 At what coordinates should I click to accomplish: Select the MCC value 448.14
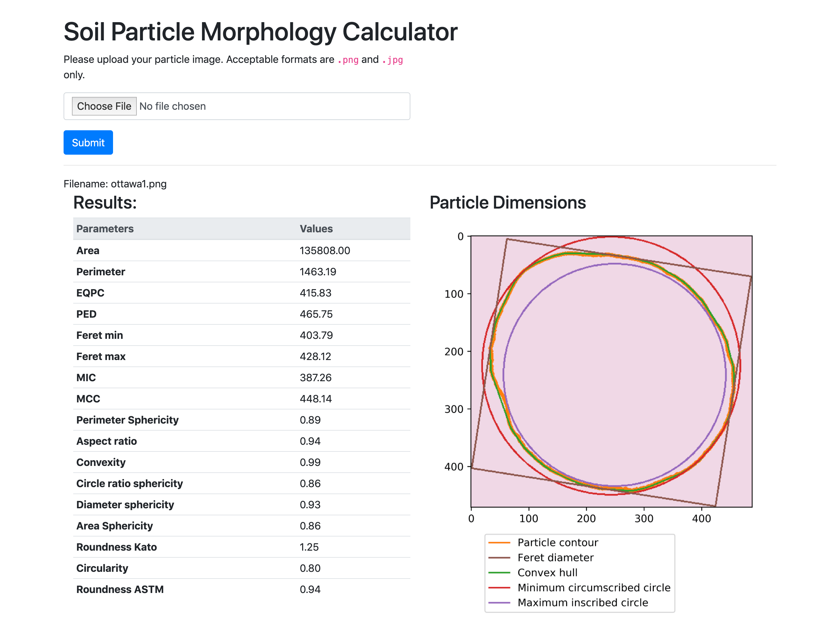click(x=316, y=399)
